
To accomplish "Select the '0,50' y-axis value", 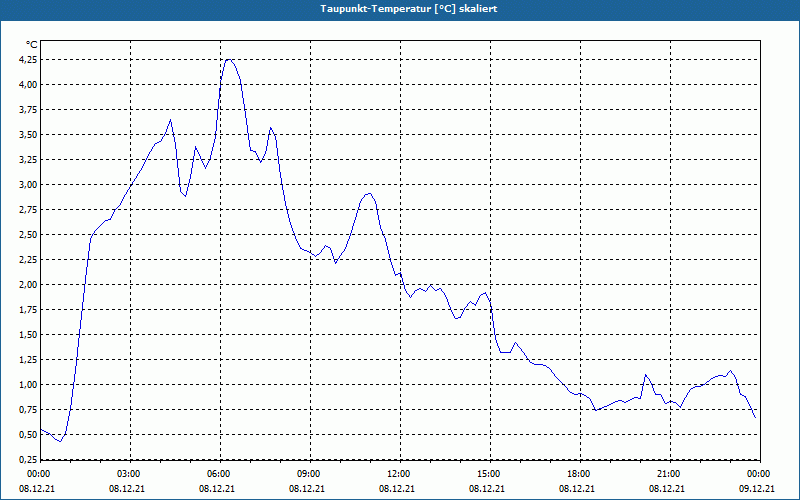I will tap(28, 435).
